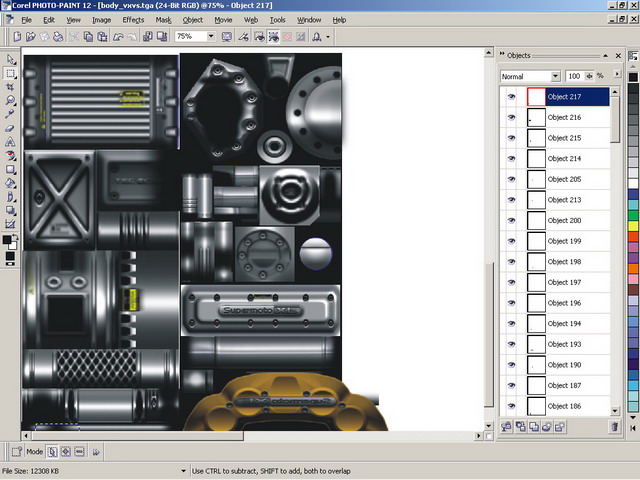The image size is (640, 480).
Task: Select the Rectangle Mask tool
Action: coord(10,73)
